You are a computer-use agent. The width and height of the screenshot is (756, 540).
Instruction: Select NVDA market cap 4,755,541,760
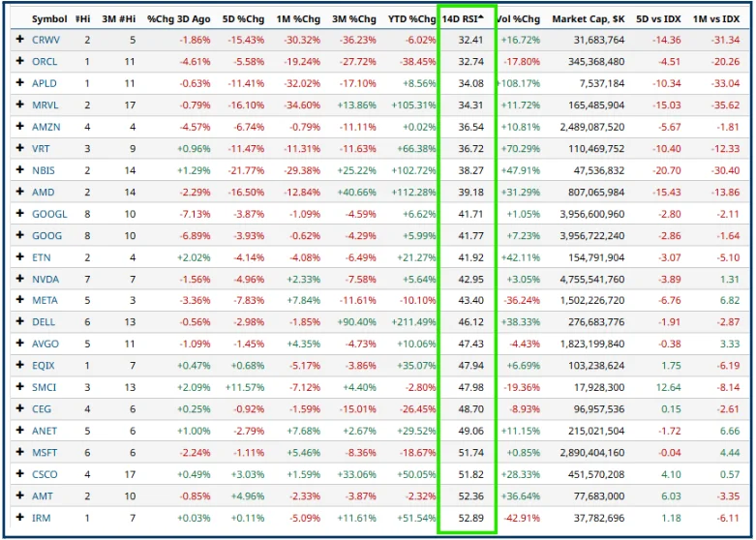[592, 279]
